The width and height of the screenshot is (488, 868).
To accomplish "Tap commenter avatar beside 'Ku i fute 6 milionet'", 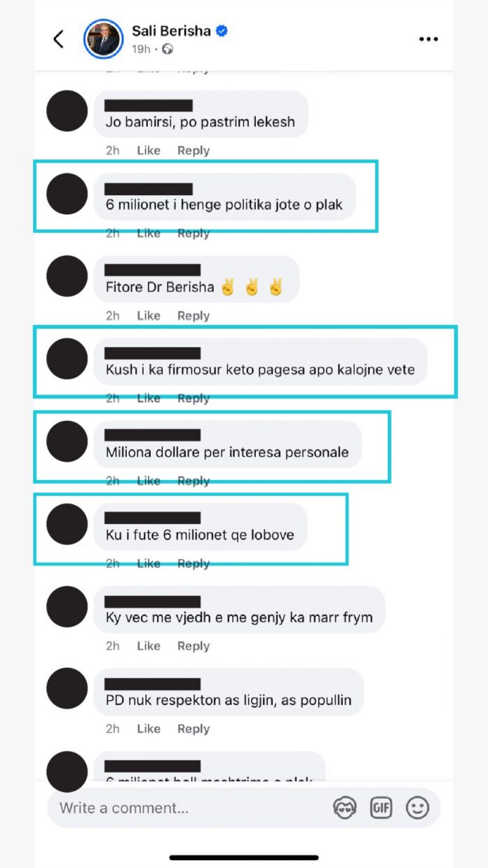I will [x=67, y=524].
